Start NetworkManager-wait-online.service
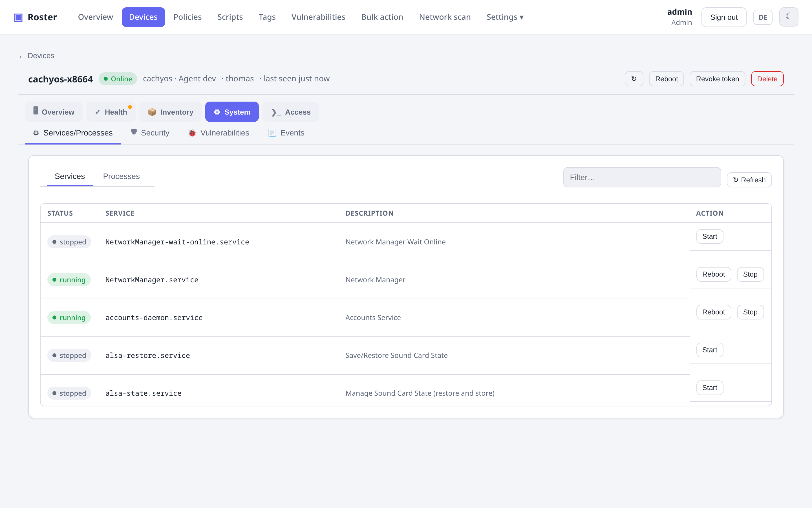The height and width of the screenshot is (508, 812). (710, 237)
